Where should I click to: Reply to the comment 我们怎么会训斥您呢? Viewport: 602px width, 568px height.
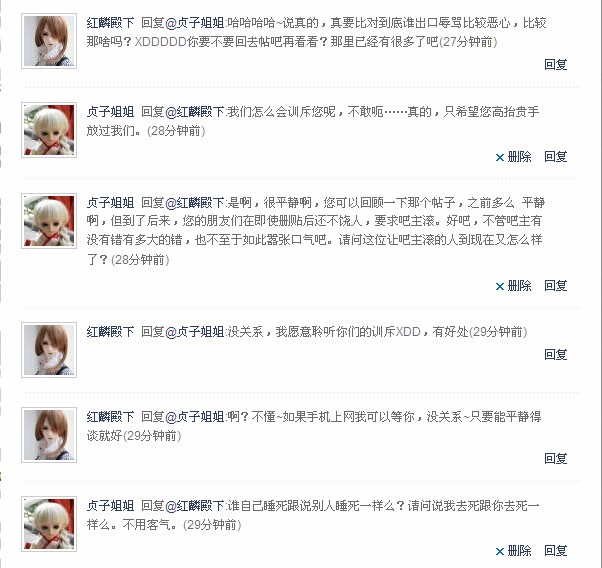coord(556,157)
